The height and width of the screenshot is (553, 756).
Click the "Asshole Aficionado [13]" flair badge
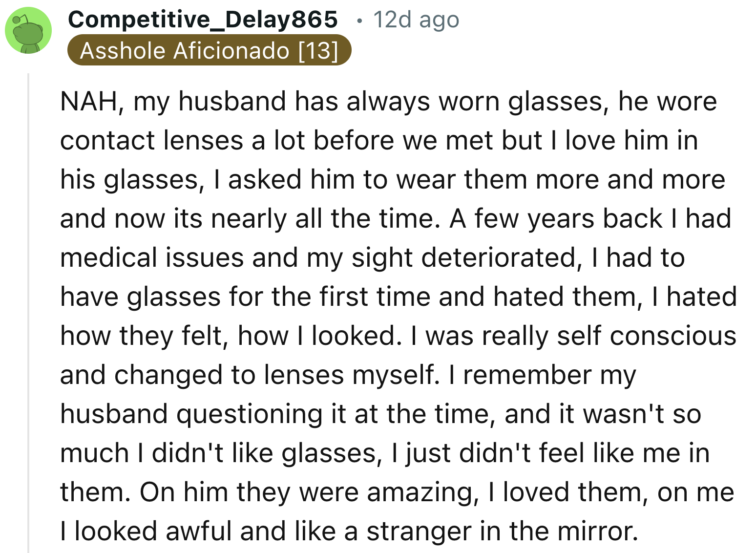pos(209,50)
